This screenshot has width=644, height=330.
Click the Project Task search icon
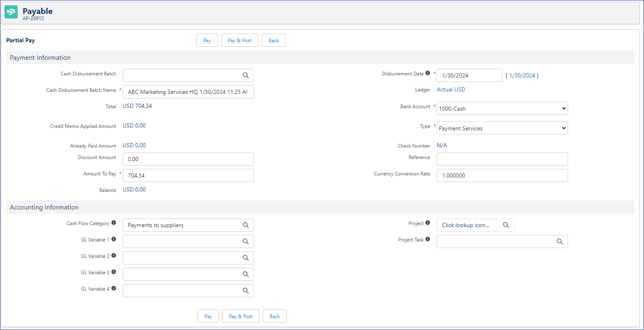[x=559, y=241]
